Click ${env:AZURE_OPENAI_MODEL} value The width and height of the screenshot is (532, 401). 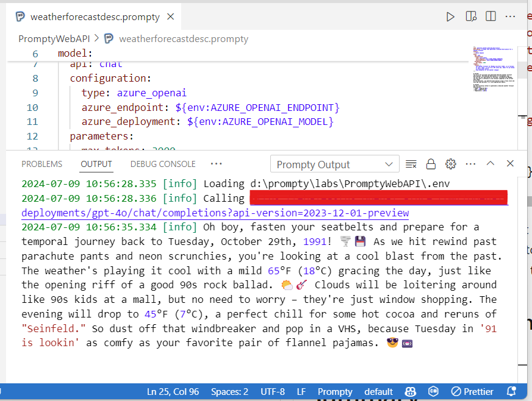[x=261, y=122]
